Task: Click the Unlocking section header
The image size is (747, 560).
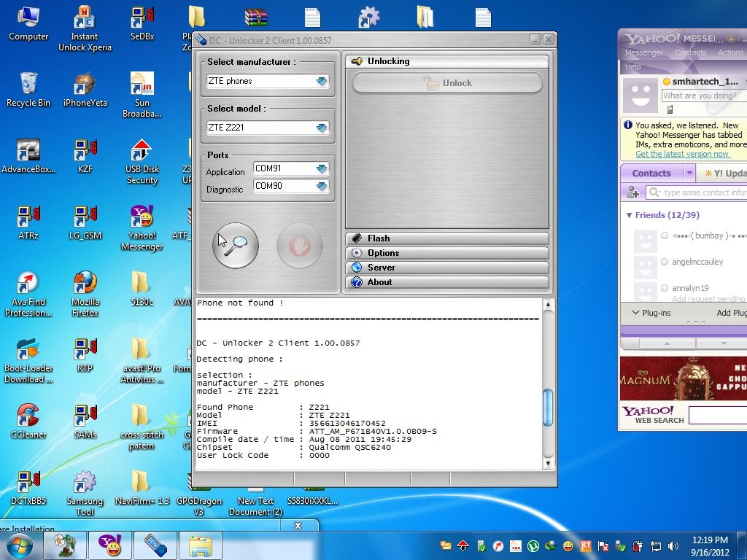Action: point(447,61)
